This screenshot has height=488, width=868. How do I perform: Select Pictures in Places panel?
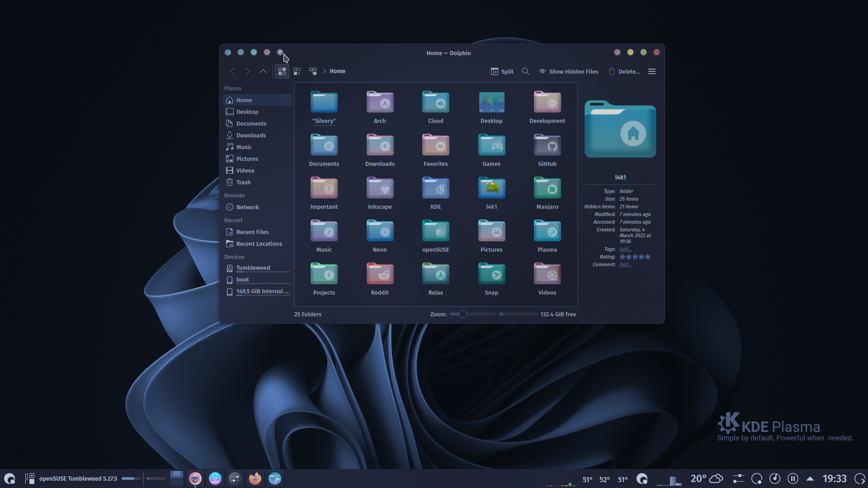(257, 159)
